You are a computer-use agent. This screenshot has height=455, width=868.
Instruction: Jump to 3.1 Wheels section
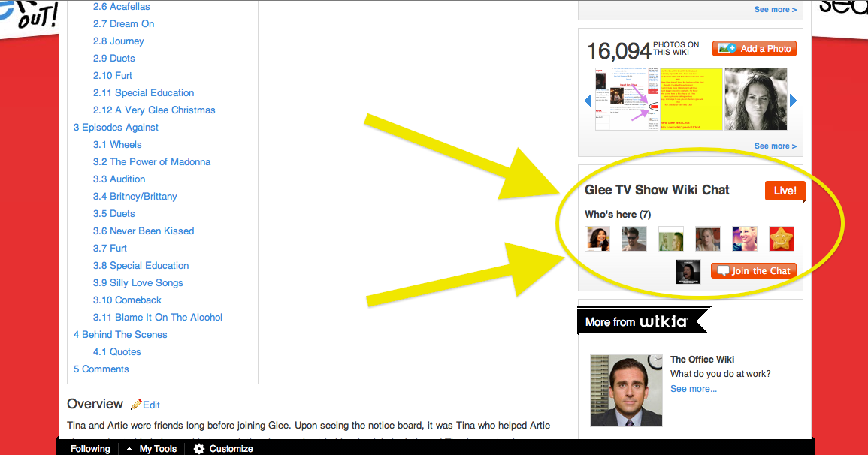(x=117, y=144)
